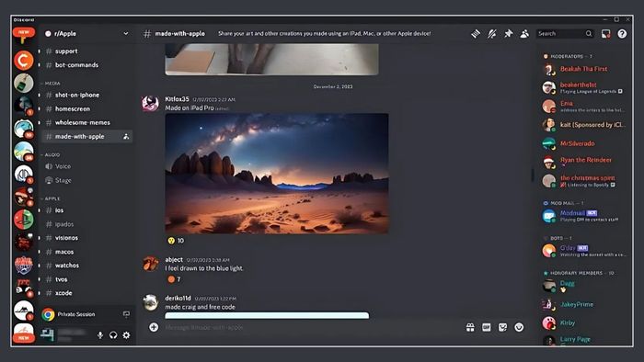This screenshot has height=362, width=644.
Task: Click the orange C server icon
Action: pyautogui.click(x=23, y=61)
